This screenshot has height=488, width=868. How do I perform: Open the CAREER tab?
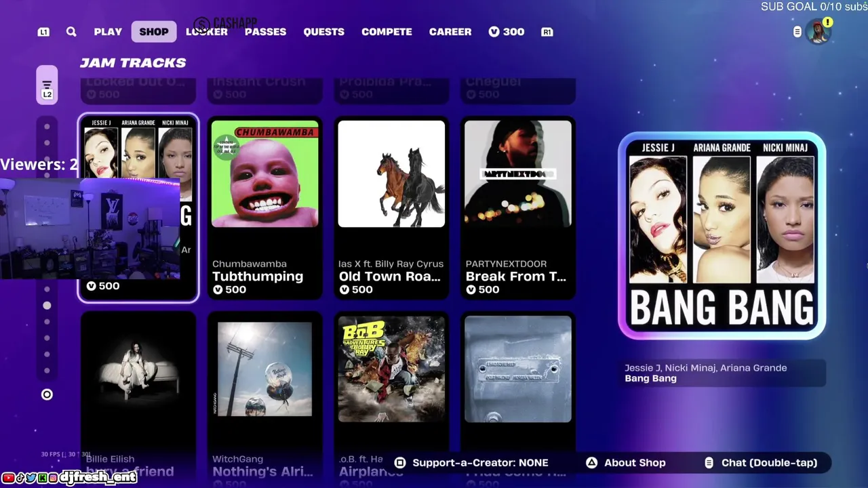click(450, 32)
